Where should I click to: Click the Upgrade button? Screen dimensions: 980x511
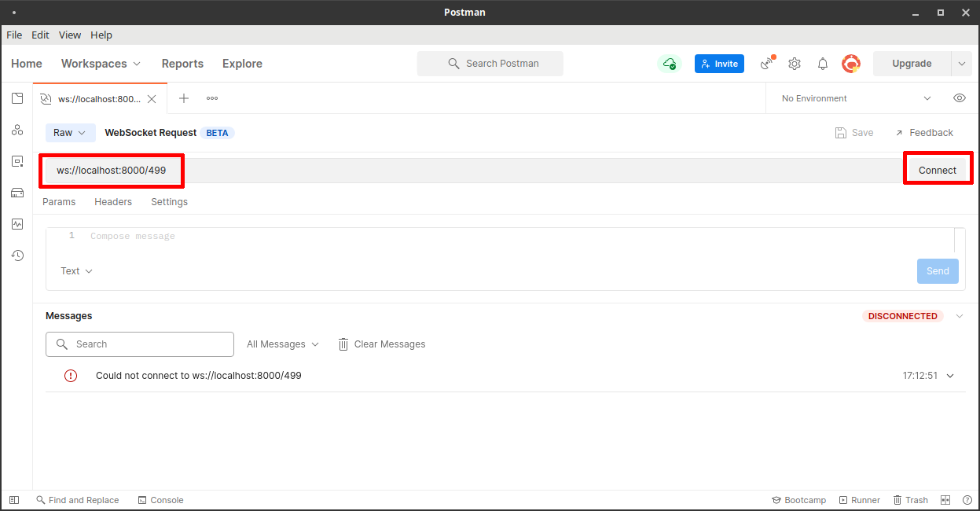(x=912, y=64)
